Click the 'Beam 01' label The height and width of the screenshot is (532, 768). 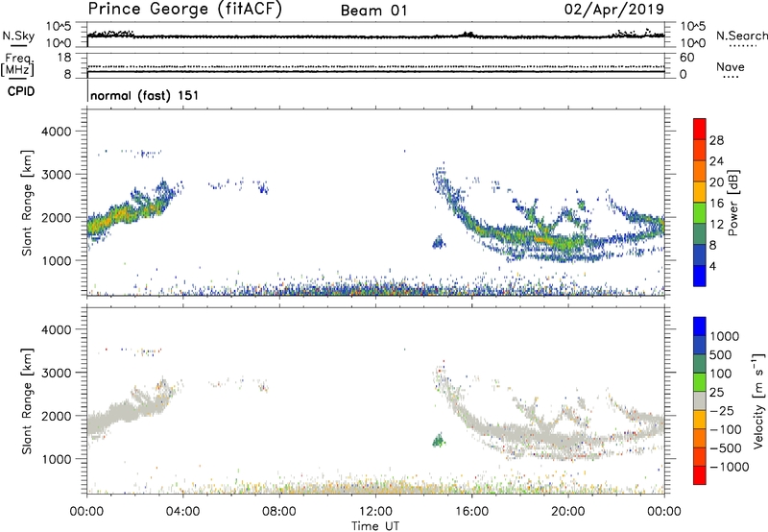[373, 11]
